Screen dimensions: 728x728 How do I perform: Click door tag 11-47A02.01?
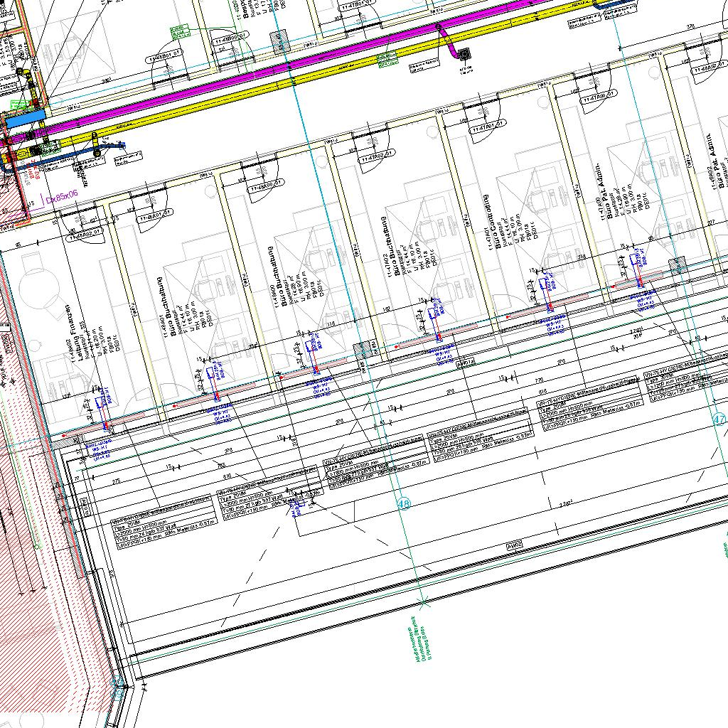(x=374, y=156)
